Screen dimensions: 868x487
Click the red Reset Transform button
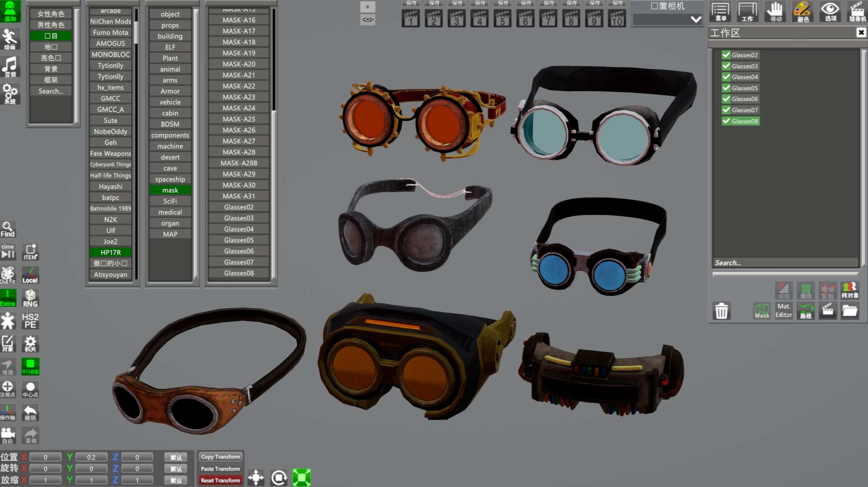(x=220, y=481)
